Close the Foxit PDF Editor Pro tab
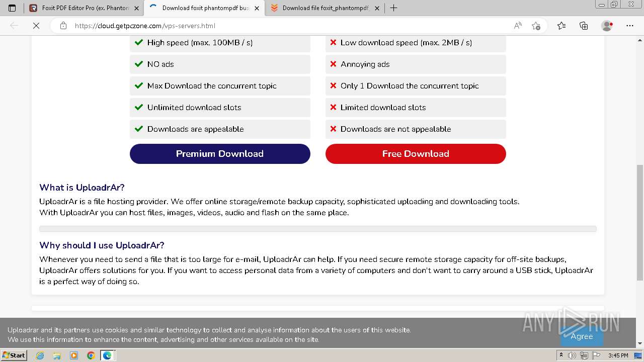 pyautogui.click(x=136, y=8)
